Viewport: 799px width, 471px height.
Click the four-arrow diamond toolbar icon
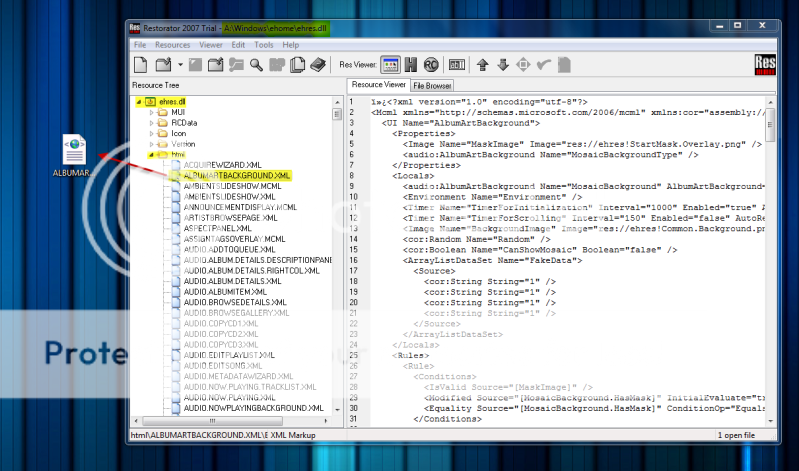click(523, 65)
